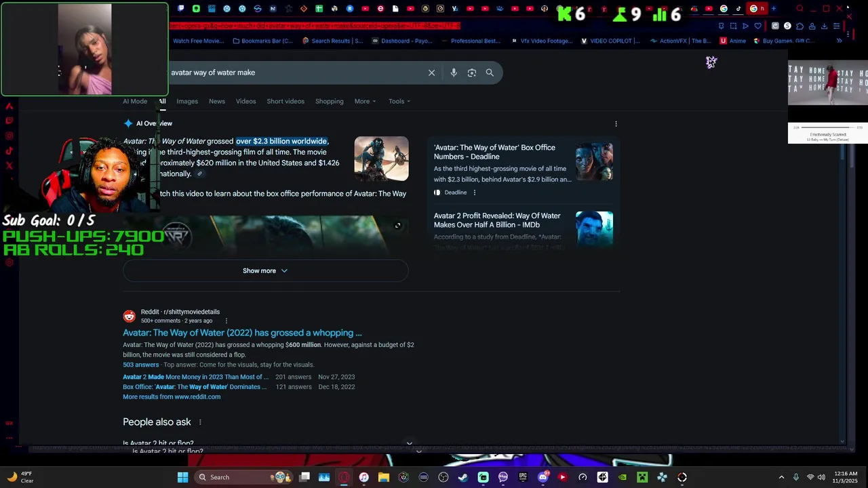
Task: Click the Google search input field
Action: point(295,73)
